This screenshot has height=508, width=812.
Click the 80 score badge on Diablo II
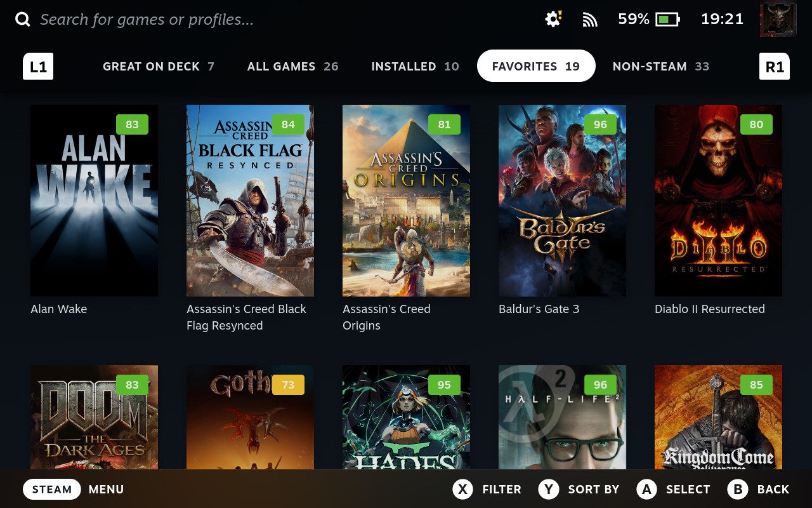[756, 124]
